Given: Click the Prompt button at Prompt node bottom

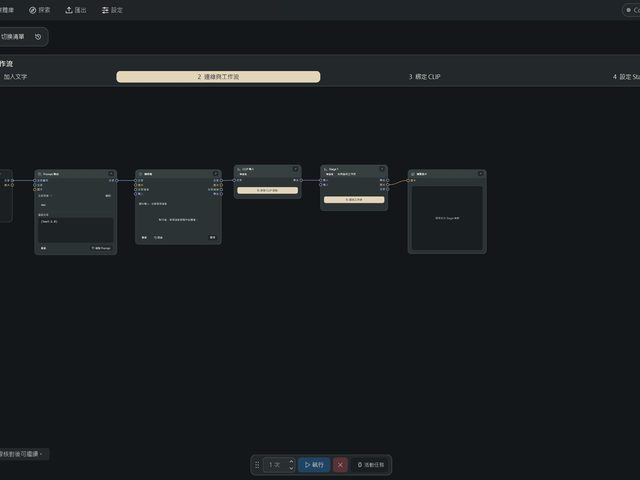Looking at the screenshot, I should pyautogui.click(x=101, y=248).
